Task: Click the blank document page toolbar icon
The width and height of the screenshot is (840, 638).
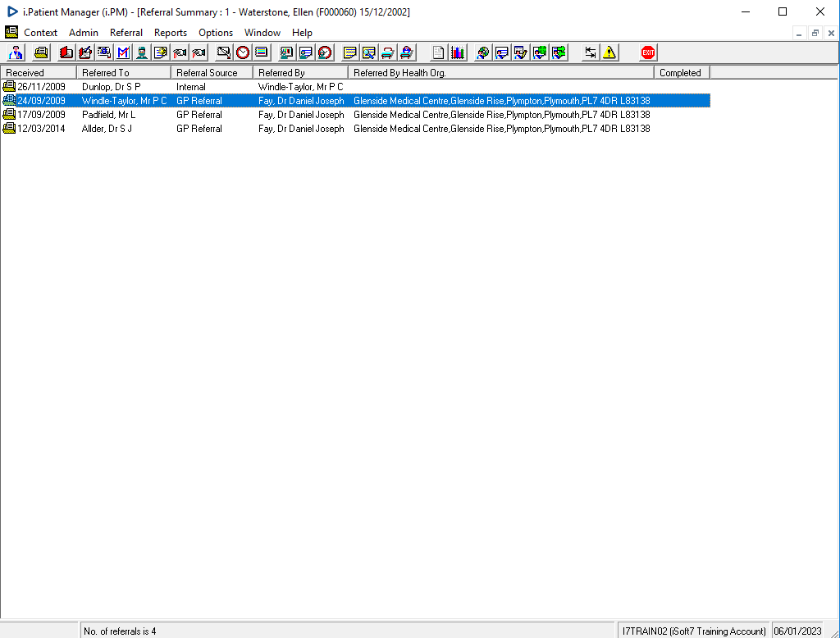Action: coord(439,52)
